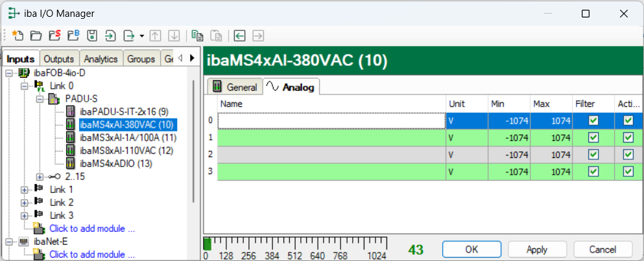Screen dimensions: 644x261
Task: Confirm with the OK button
Action: [x=472, y=249]
